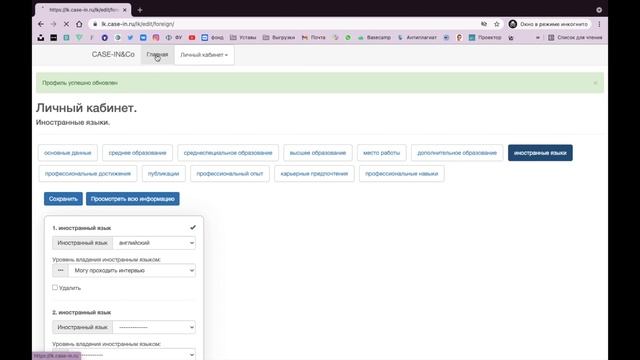Open карьерные предпочтения section
This screenshot has width=640, height=360.
[314, 173]
